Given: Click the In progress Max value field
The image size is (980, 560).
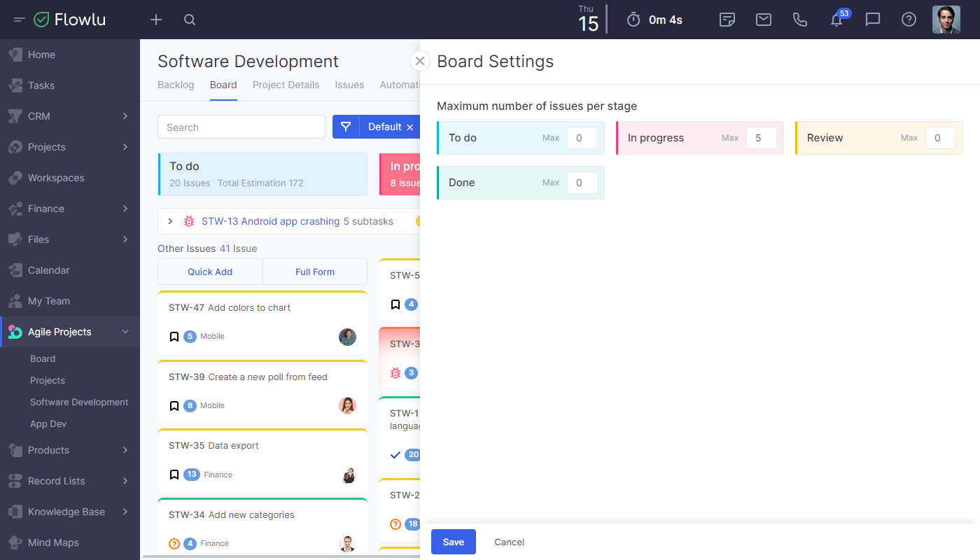Looking at the screenshot, I should [761, 138].
